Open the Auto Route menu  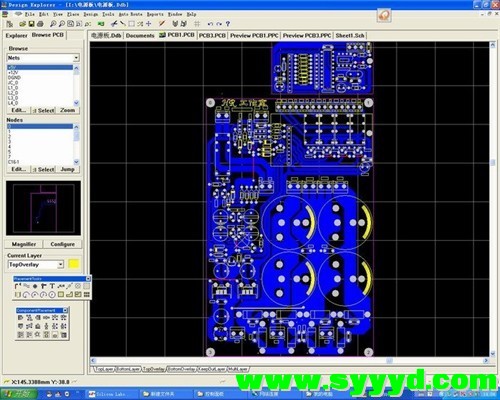(130, 14)
